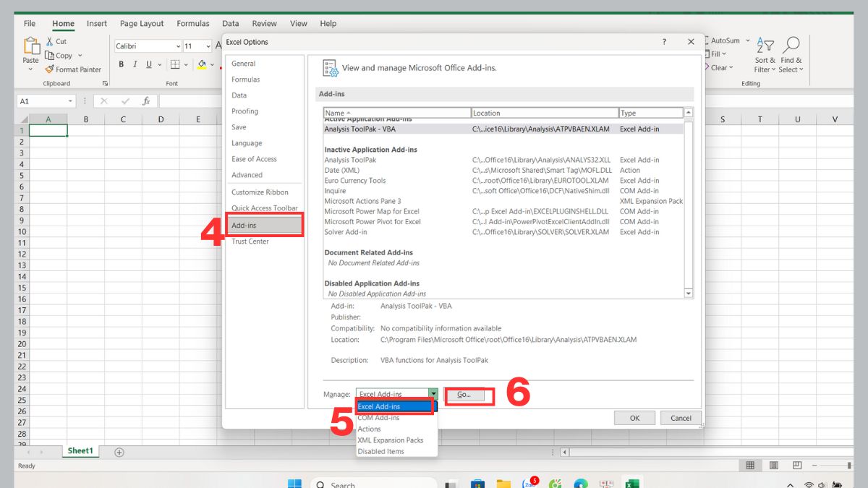Open Find & Select magnifier tool
The image size is (868, 488).
click(x=791, y=46)
